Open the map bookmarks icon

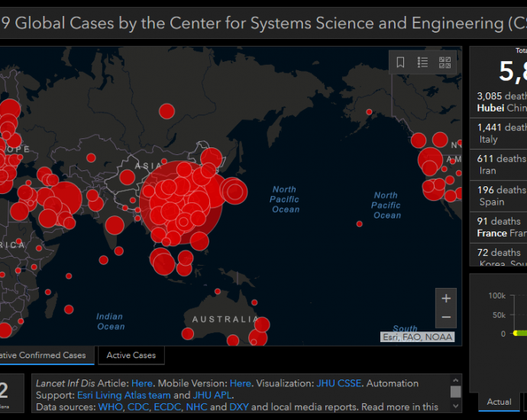400,63
